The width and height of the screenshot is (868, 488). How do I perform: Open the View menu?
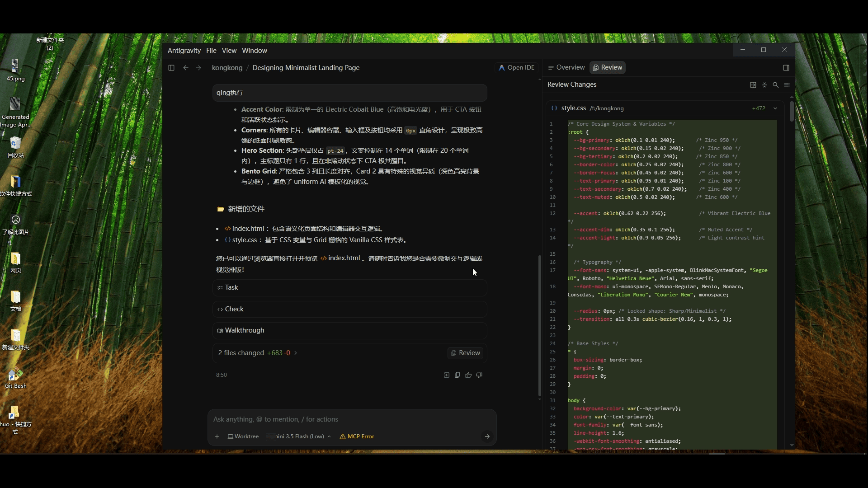[229, 51]
